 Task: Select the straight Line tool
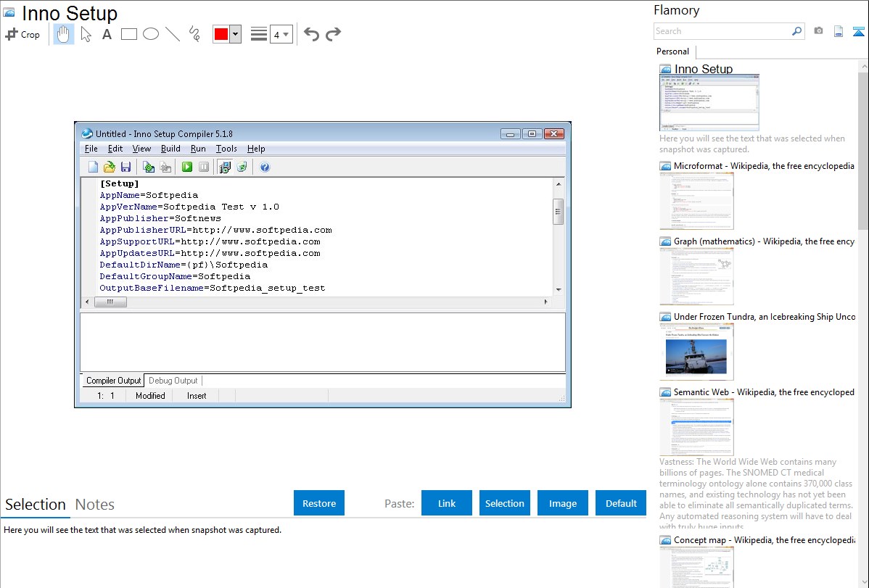[173, 34]
